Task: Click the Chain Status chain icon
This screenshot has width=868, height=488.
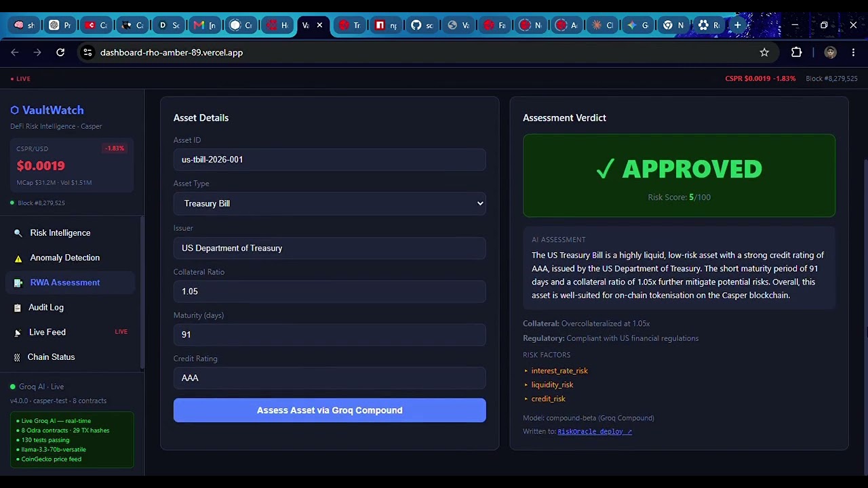Action: click(17, 357)
